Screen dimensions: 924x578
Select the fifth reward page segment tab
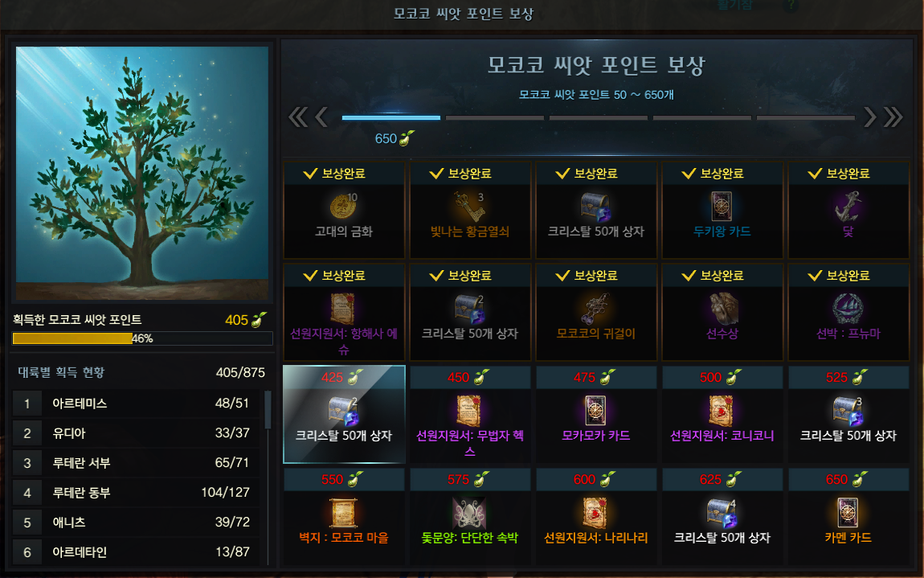click(806, 118)
